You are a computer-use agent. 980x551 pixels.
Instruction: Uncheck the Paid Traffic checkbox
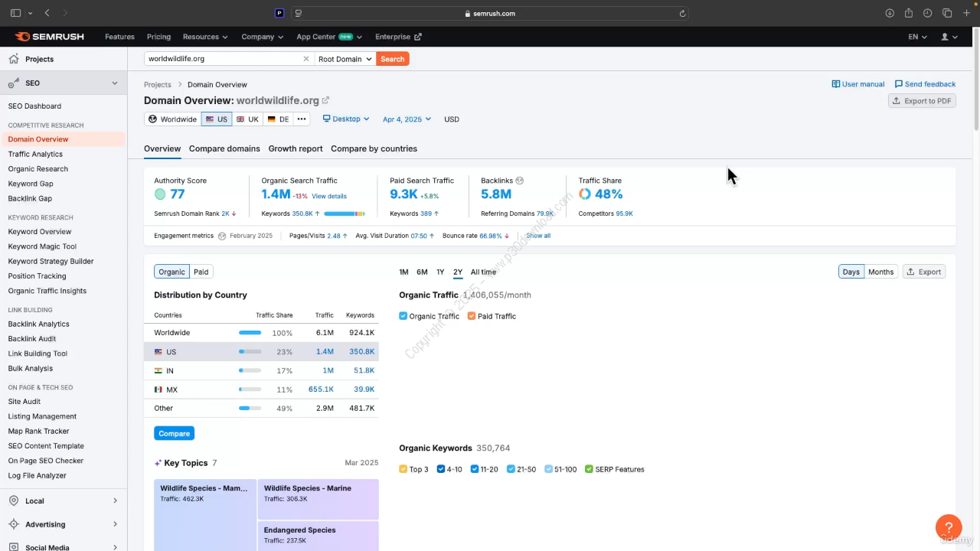(472, 316)
